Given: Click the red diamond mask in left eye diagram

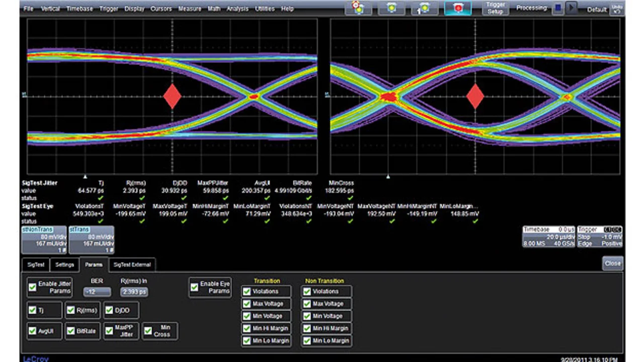Looking at the screenshot, I should [172, 96].
